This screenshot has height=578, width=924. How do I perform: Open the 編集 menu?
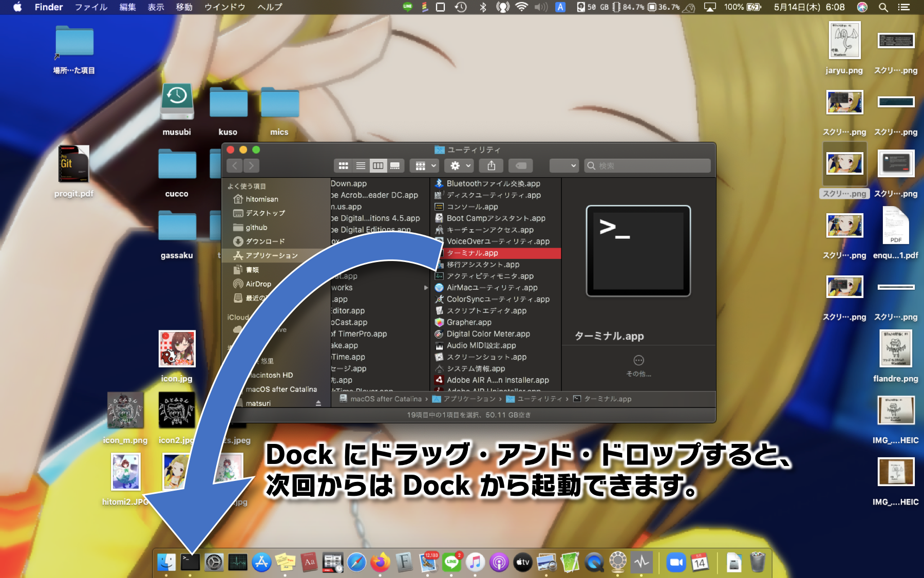coord(127,7)
